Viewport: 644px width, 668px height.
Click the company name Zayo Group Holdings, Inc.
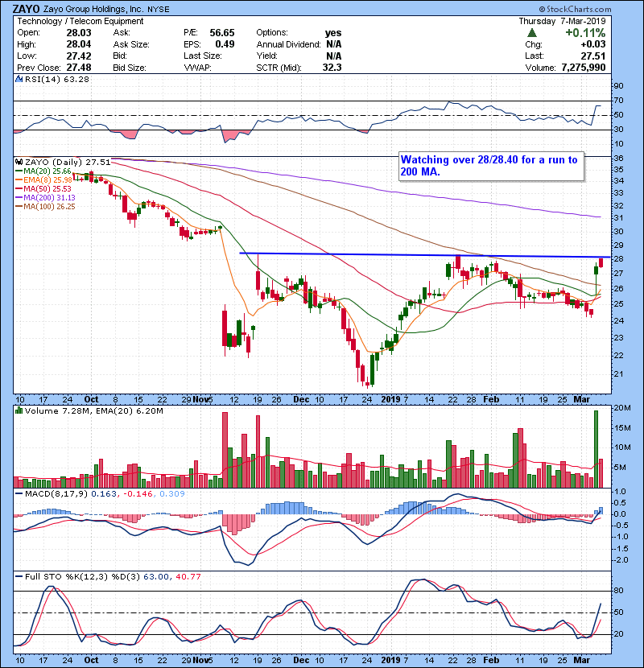click(x=93, y=9)
